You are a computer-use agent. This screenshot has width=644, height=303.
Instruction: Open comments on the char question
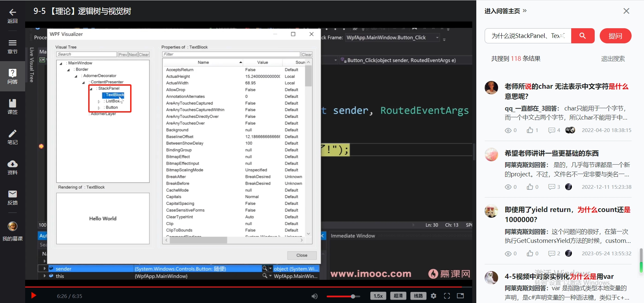(x=552, y=130)
